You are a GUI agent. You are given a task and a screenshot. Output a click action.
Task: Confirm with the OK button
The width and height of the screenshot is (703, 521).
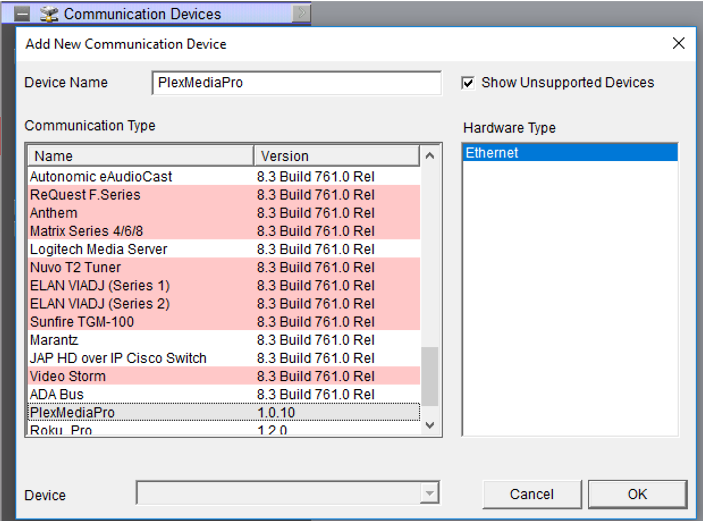pyautogui.click(x=637, y=494)
